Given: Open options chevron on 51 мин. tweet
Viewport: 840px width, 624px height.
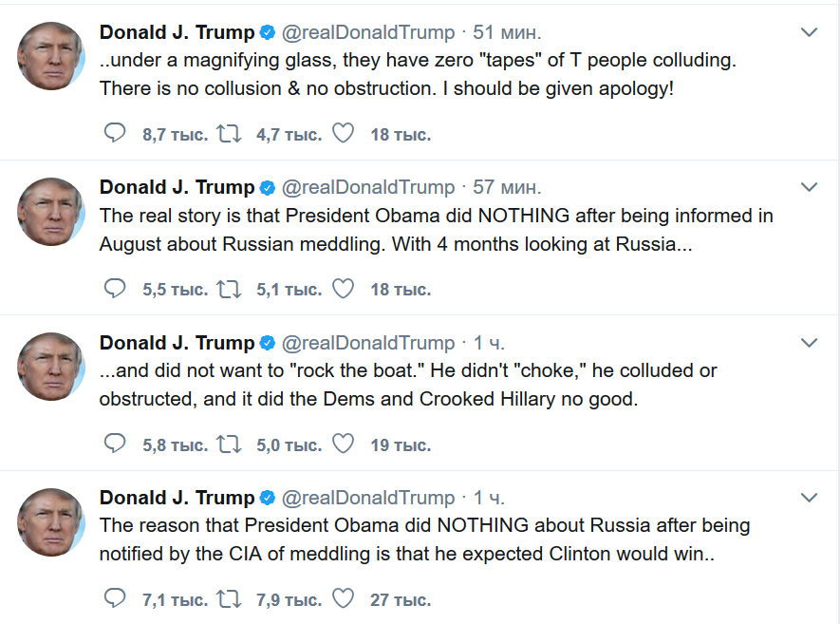Looking at the screenshot, I should coord(809,32).
